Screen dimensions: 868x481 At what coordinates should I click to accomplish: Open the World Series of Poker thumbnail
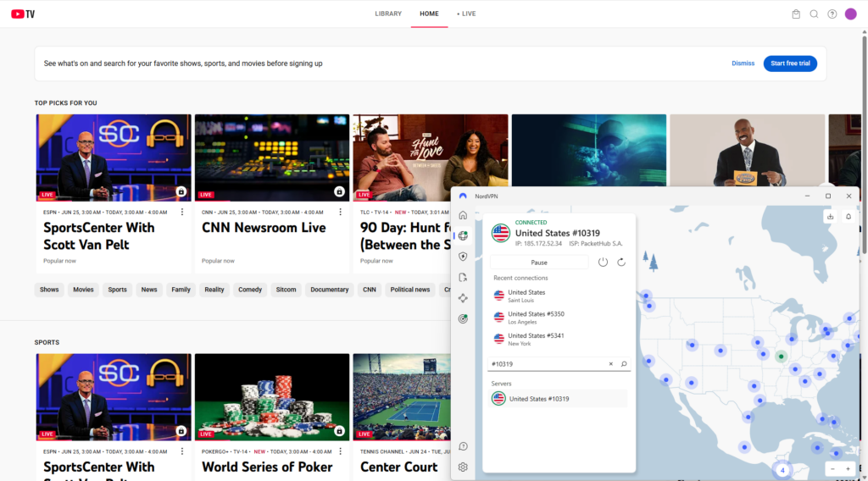coord(272,397)
